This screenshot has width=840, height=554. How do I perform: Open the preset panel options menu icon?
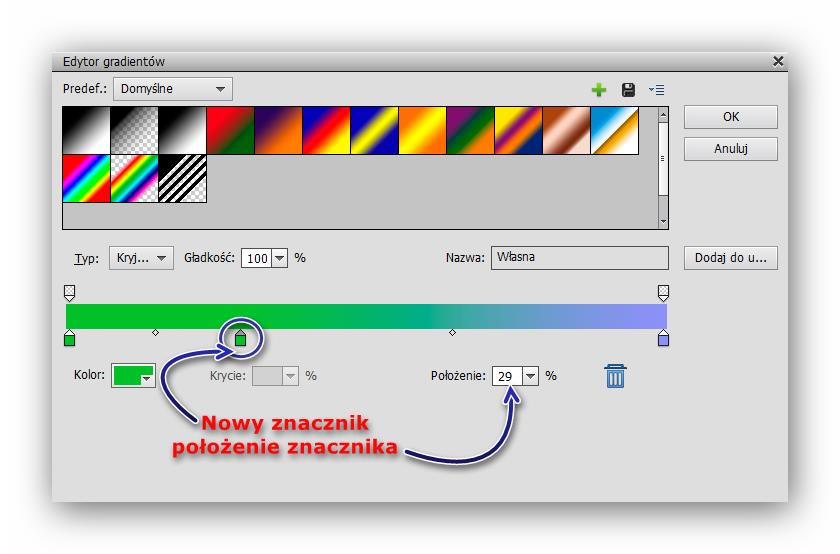(x=656, y=90)
